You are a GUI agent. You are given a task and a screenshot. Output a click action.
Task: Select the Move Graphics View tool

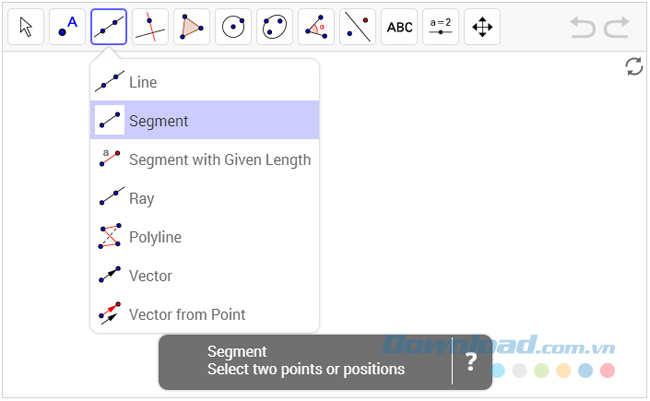[x=482, y=27]
